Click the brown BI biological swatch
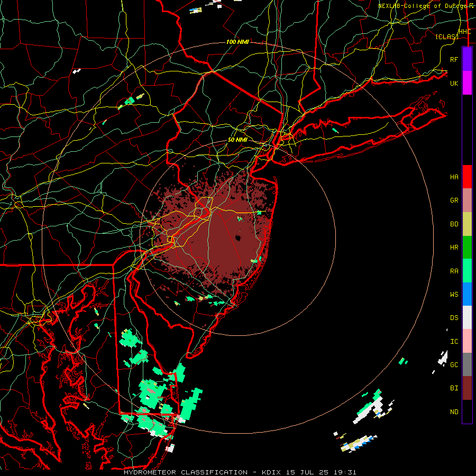This screenshot has width=476, height=476. tap(467, 388)
